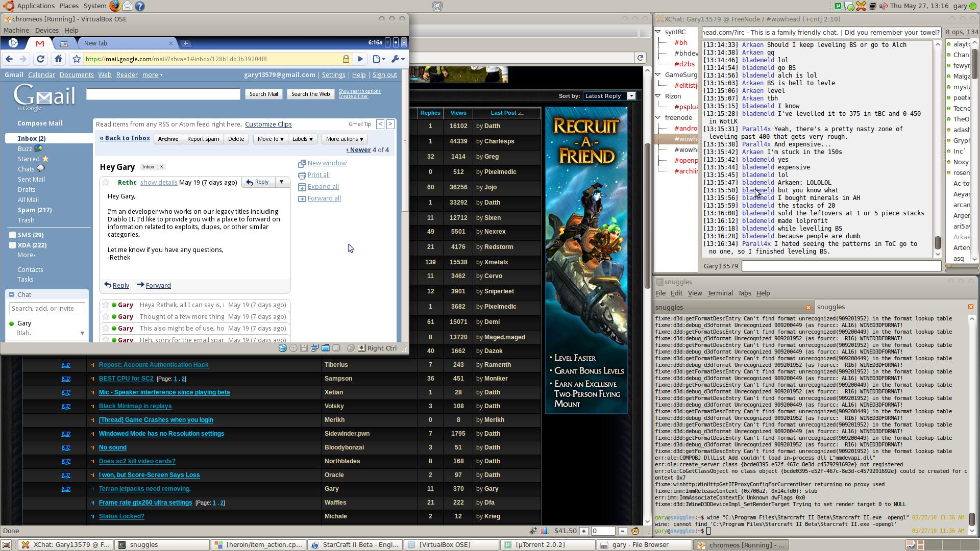Viewport: 980px width, 551px height.
Task: Open the Move to dropdown
Action: pyautogui.click(x=270, y=139)
